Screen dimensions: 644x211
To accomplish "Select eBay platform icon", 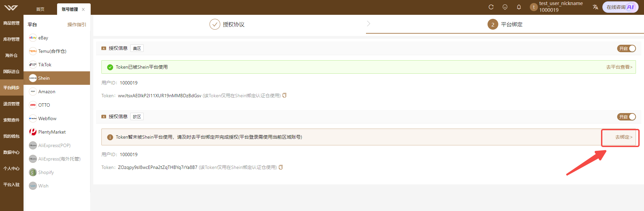I will pos(33,38).
